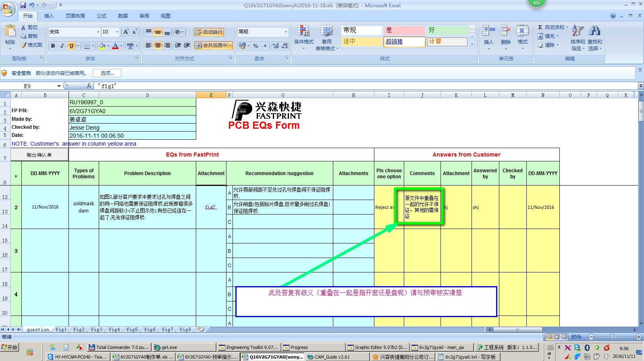Apply the yellow fill color bucket

[x=102, y=46]
